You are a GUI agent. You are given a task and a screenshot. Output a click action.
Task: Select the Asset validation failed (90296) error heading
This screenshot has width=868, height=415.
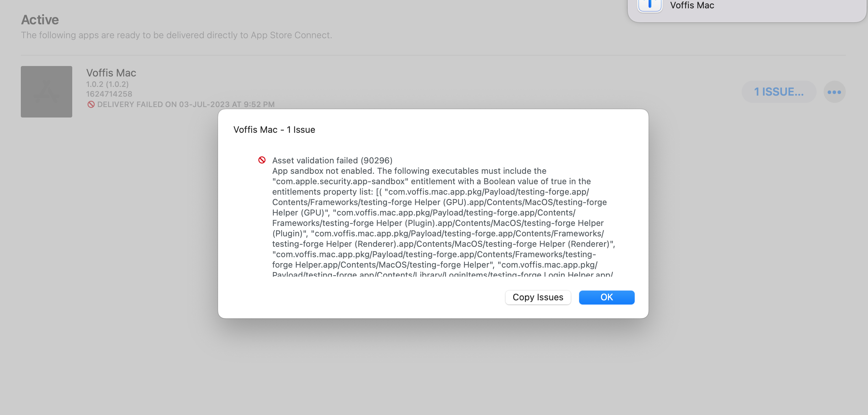coord(332,160)
